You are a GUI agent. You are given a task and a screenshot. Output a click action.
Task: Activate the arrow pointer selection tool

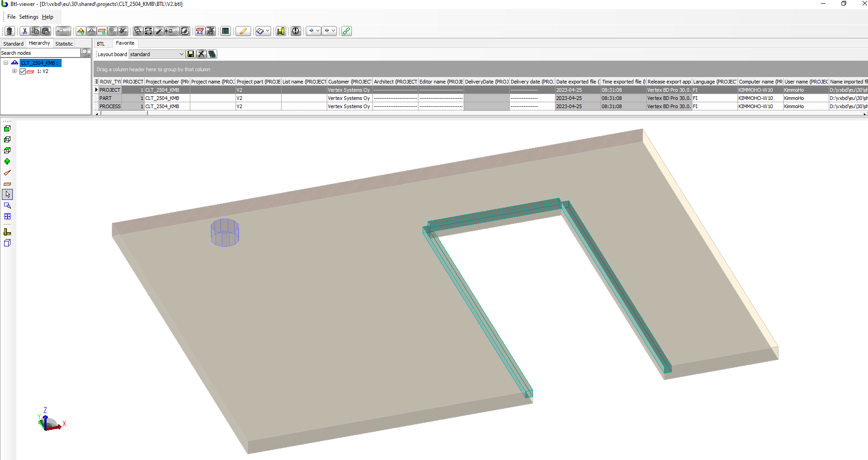point(7,194)
